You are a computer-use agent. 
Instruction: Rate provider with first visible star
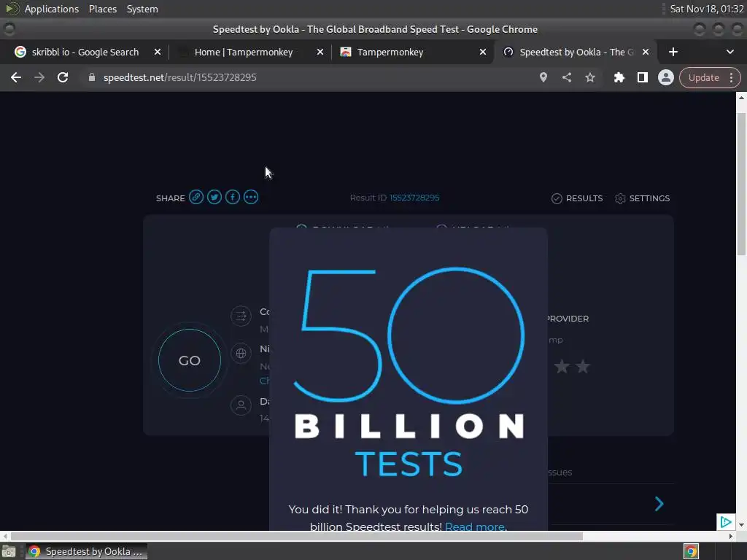coord(562,367)
